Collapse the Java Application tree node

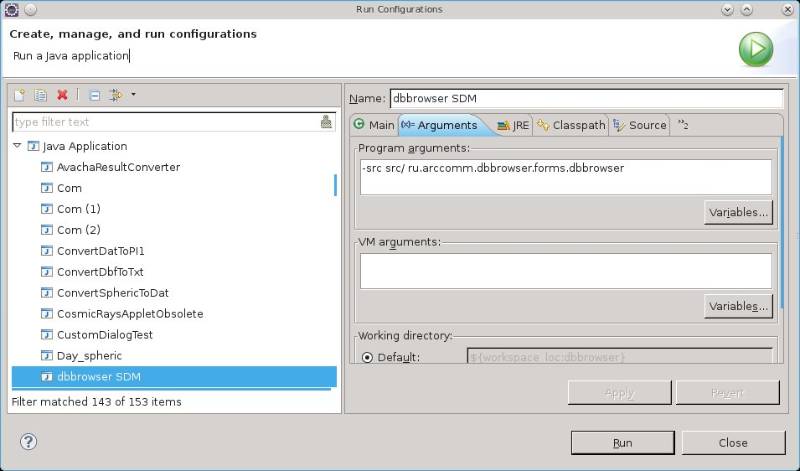(x=18, y=146)
